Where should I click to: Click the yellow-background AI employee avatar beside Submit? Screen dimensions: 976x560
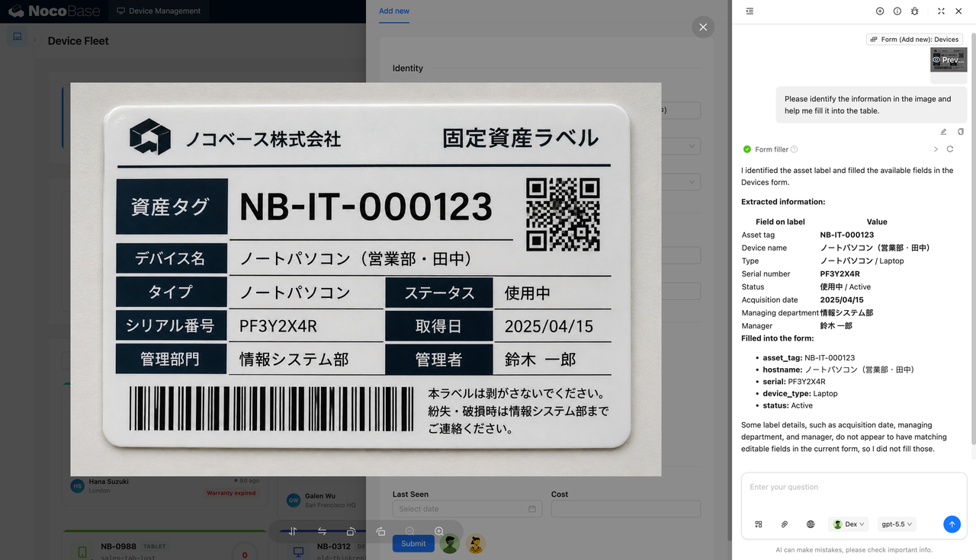[x=476, y=544]
